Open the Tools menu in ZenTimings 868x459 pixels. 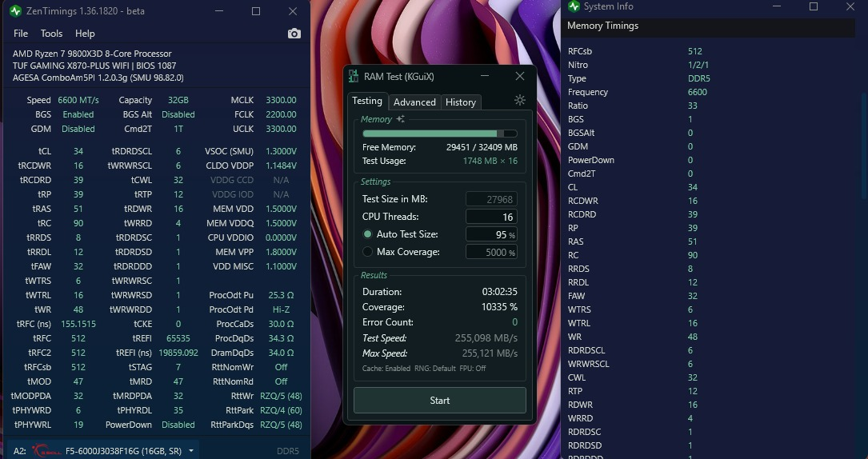(51, 34)
